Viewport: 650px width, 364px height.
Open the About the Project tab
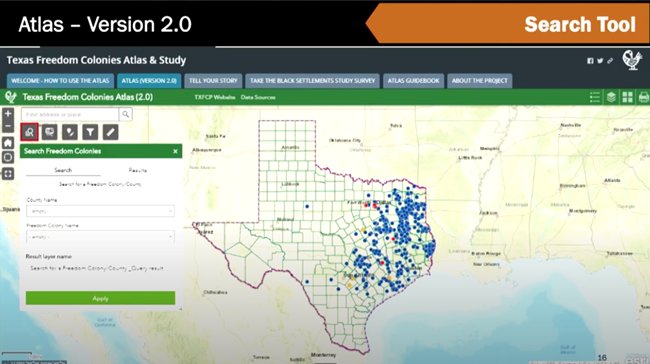click(480, 81)
